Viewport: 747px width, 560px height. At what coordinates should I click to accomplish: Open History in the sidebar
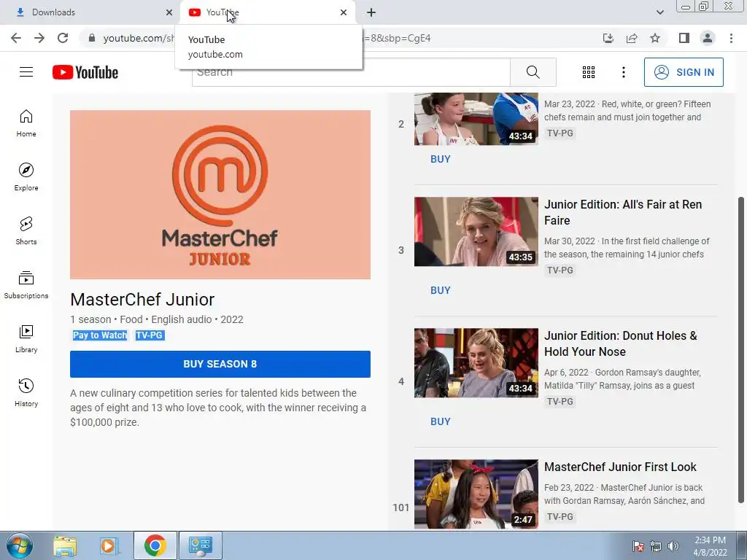coord(26,392)
